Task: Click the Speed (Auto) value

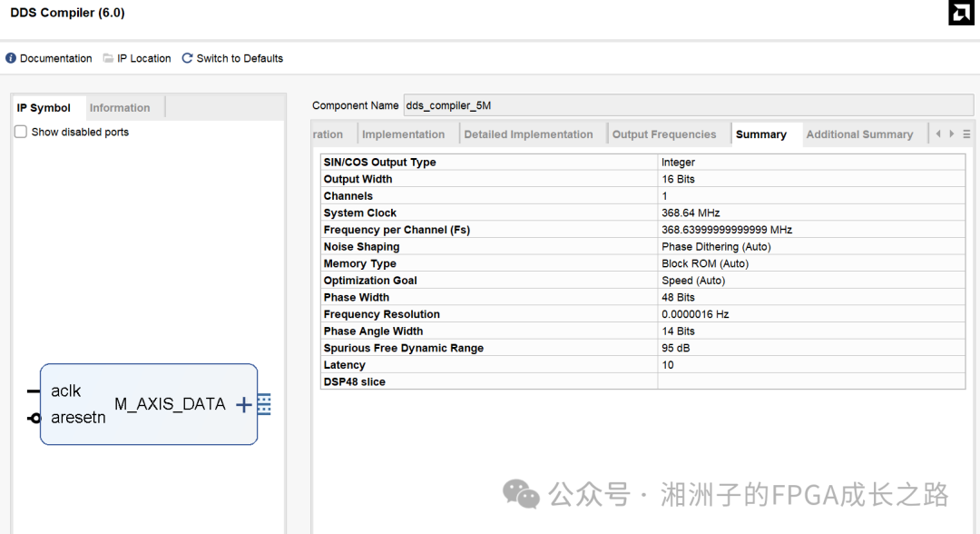Action: click(693, 280)
